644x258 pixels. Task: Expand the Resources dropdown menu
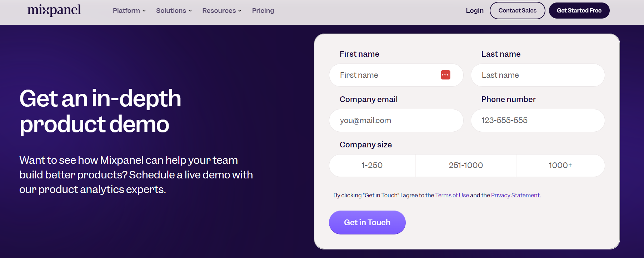click(x=221, y=10)
